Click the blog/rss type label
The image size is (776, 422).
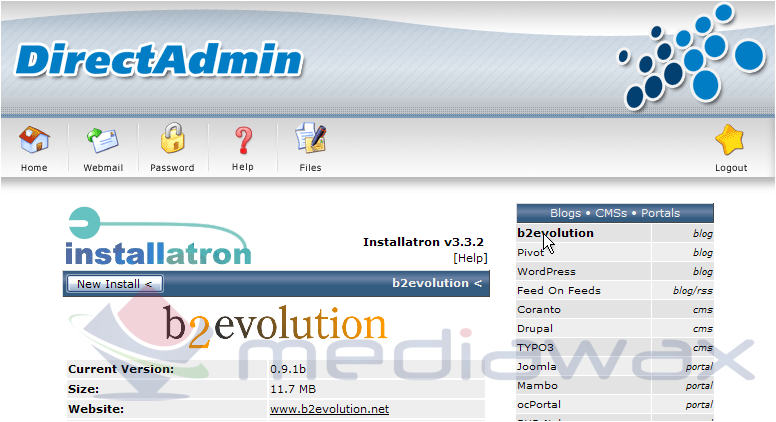pyautogui.click(x=692, y=290)
